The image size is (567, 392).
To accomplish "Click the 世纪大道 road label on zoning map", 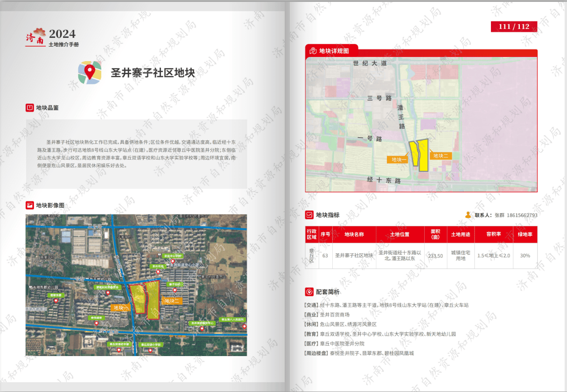I will point(370,63).
